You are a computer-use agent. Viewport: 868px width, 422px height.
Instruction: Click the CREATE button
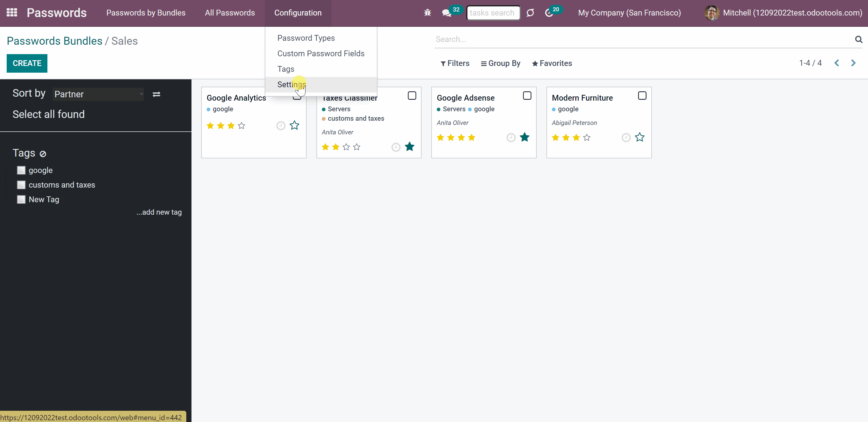(x=27, y=63)
